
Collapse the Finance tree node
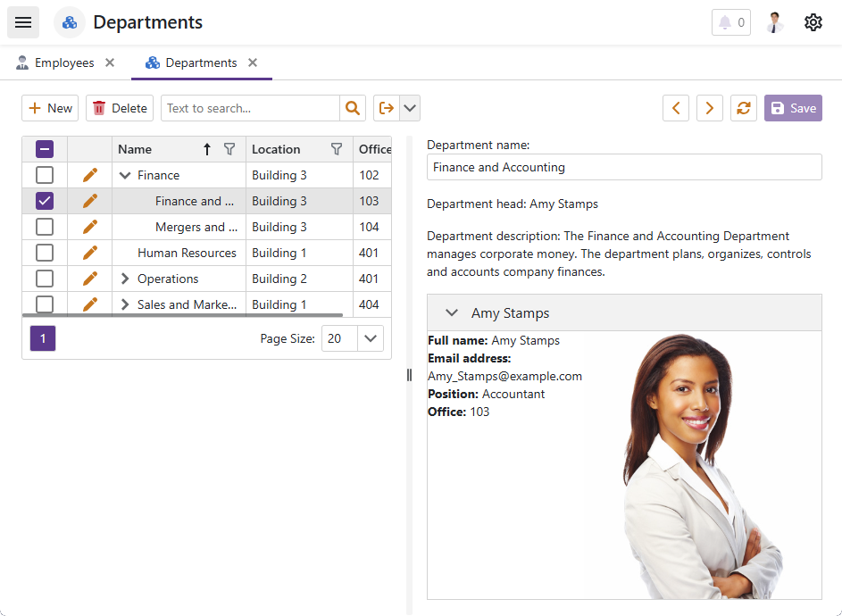click(x=125, y=175)
